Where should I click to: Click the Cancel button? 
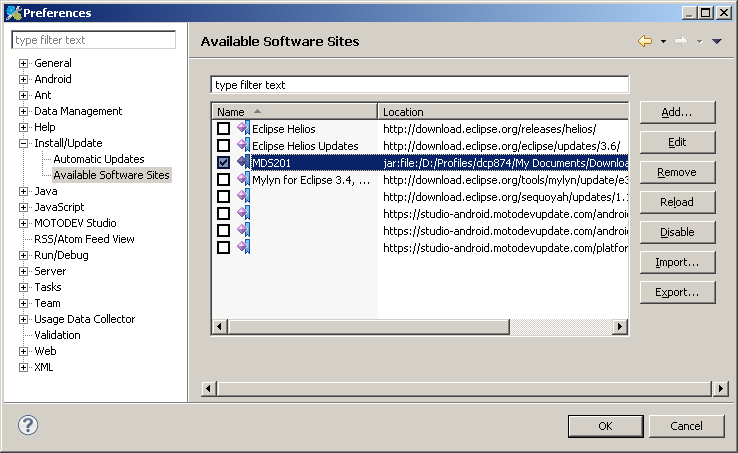686,426
